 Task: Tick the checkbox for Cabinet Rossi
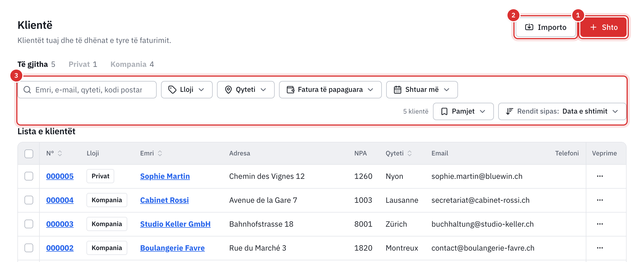29,200
